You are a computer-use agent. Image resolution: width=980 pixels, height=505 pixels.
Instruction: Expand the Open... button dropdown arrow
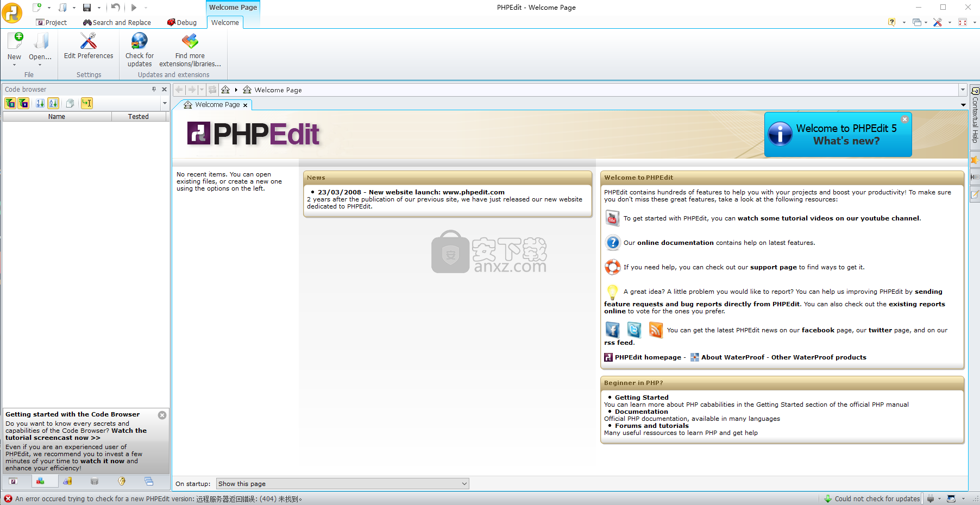coord(40,65)
